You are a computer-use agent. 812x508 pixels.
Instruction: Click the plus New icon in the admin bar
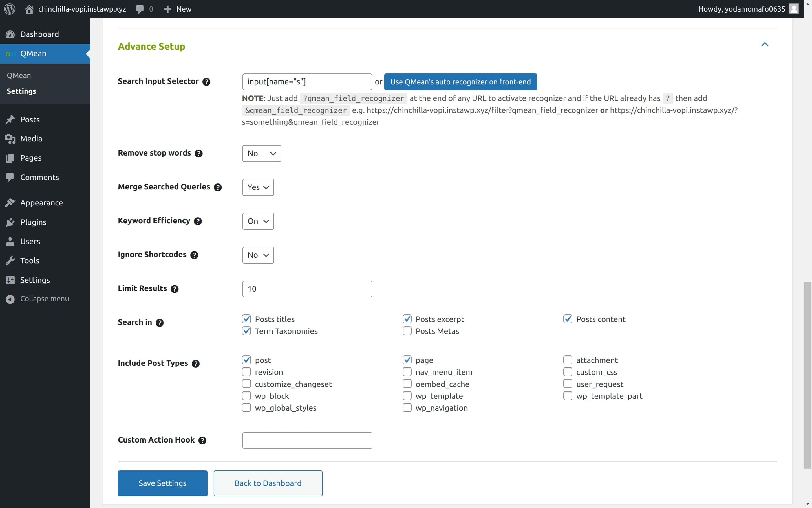click(167, 9)
